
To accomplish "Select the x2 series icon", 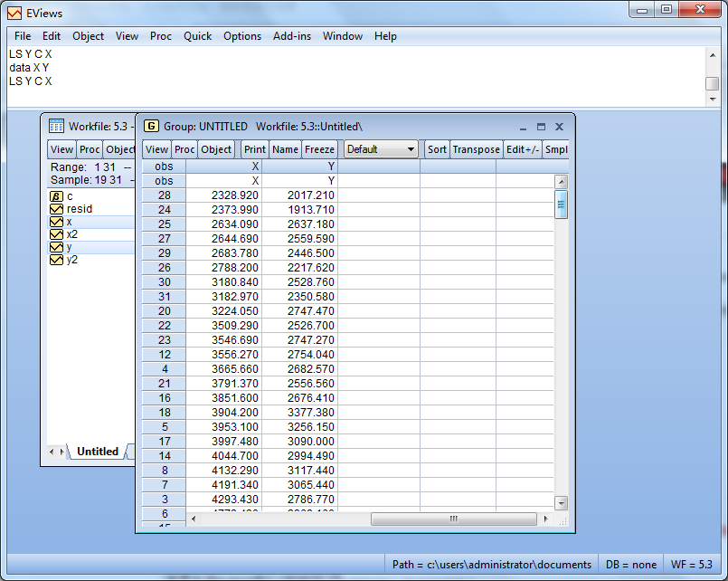I will coord(56,234).
